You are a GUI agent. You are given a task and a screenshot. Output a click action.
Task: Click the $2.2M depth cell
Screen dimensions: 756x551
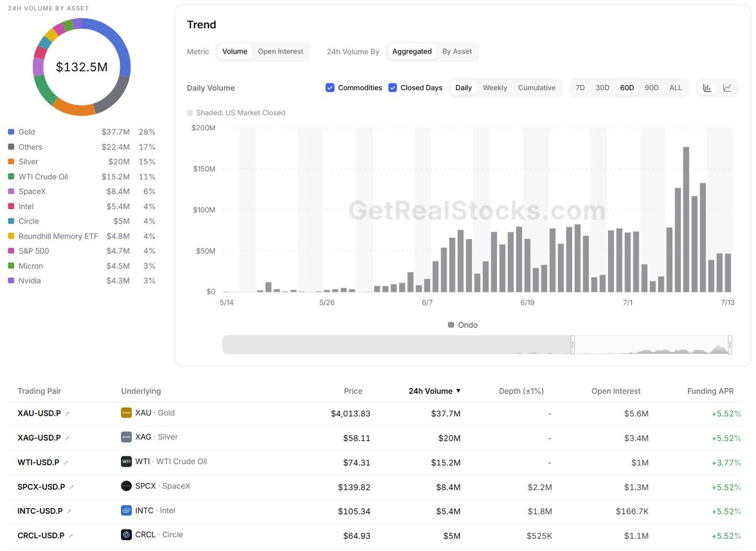pyautogui.click(x=540, y=487)
